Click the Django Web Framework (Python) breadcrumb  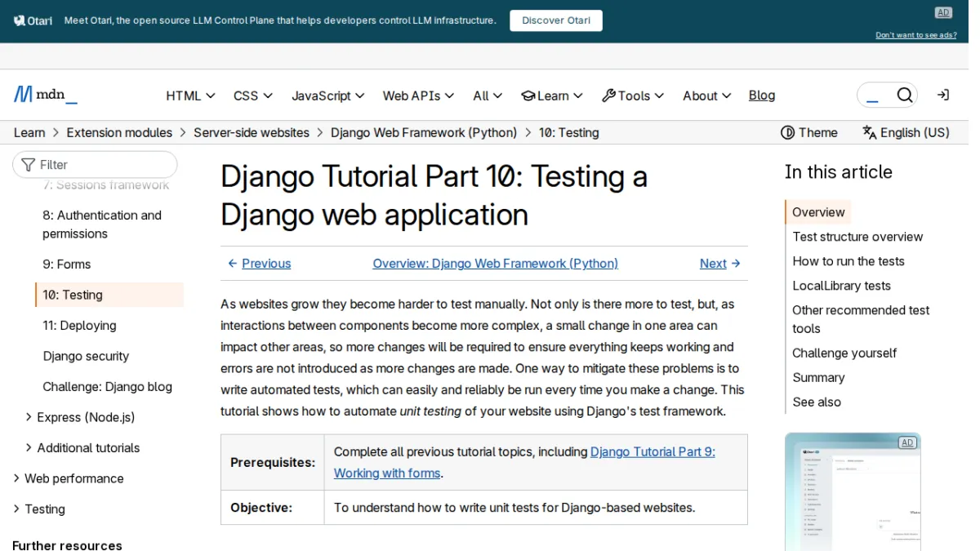[x=424, y=132]
